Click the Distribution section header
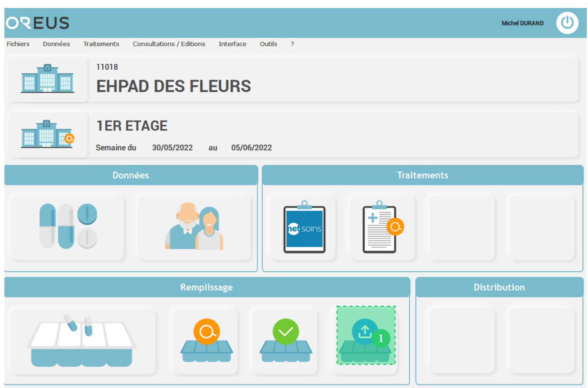Viewport: 588px width, 388px height. 499,287
